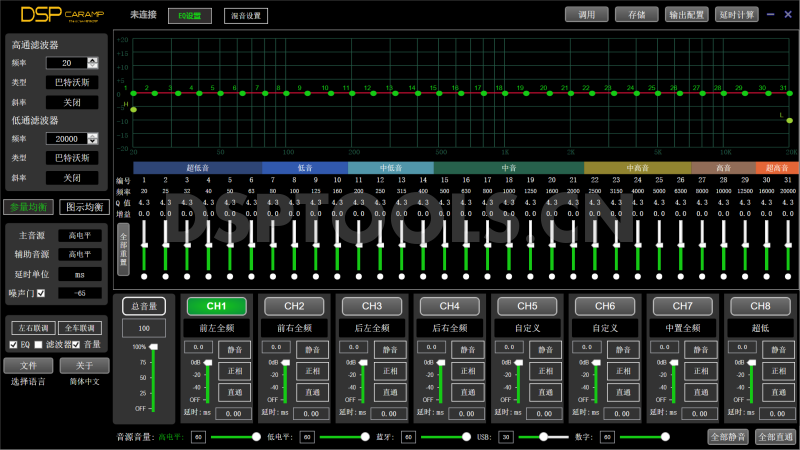Select the CH5 channel button
Screen dimensions: 800x450
528,305
